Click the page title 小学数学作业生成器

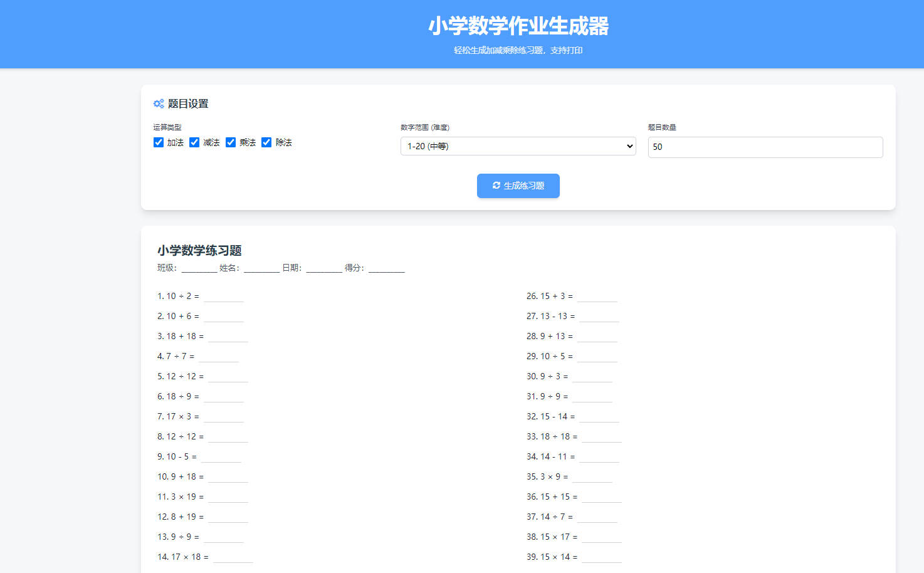[x=518, y=26]
